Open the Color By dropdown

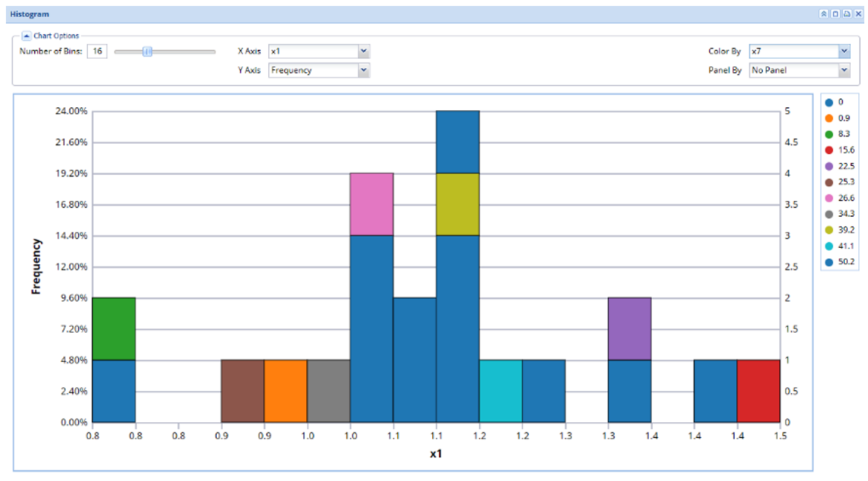point(843,51)
